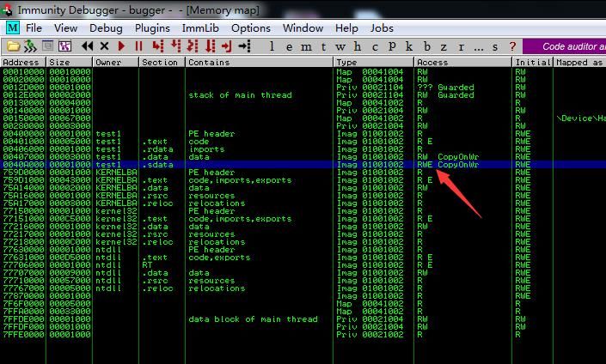Show executable modules with 'e' button
The width and height of the screenshot is (606, 364).
[x=289, y=47]
